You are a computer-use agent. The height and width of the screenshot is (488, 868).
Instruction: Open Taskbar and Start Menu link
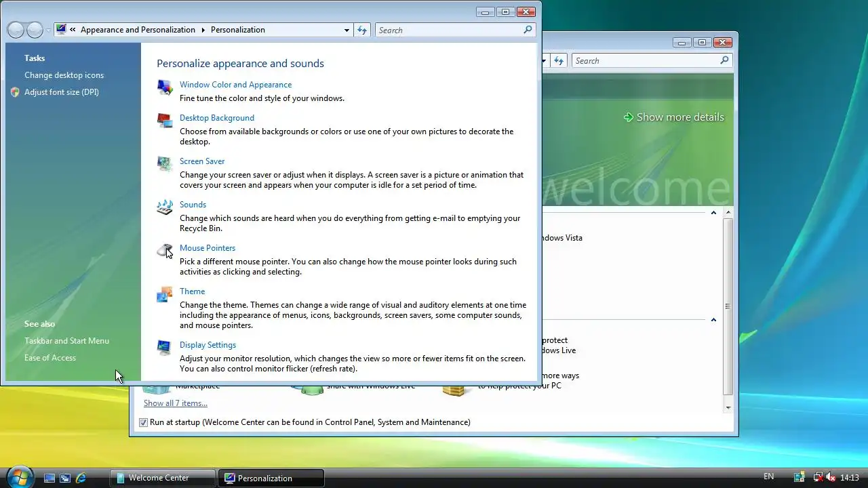[x=66, y=341]
